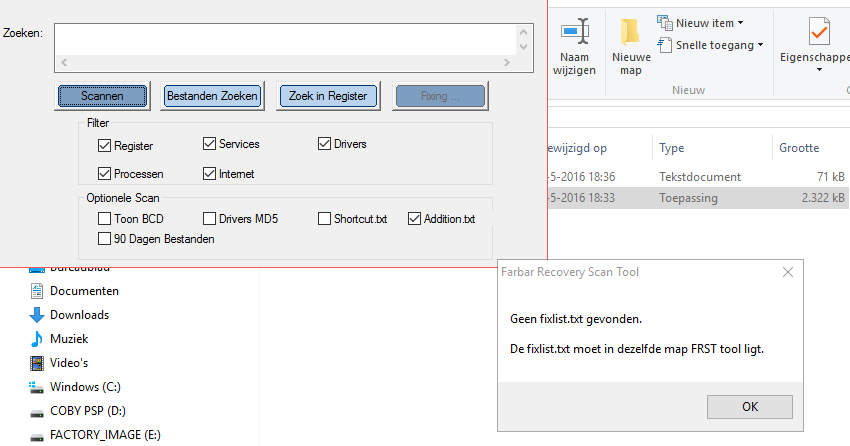Click the COBY PSP (D:) drive icon
Image resolution: width=850 pixels, height=446 pixels.
point(37,413)
